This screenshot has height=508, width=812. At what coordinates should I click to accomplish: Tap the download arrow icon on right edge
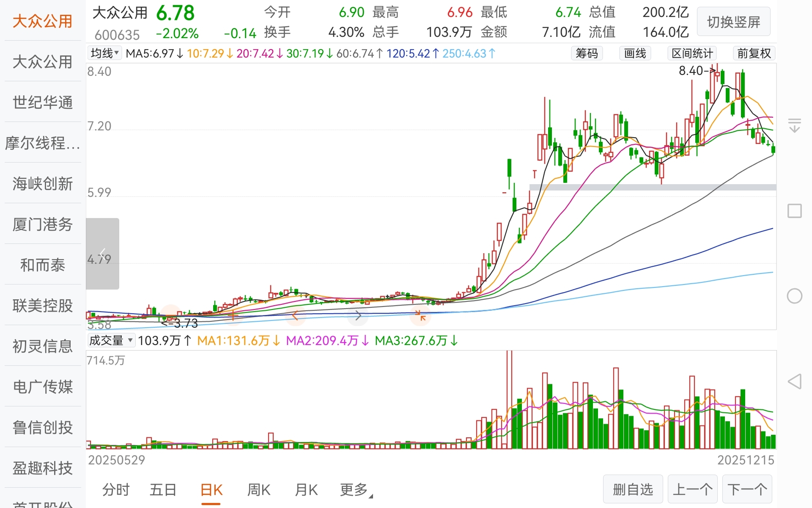[795, 125]
